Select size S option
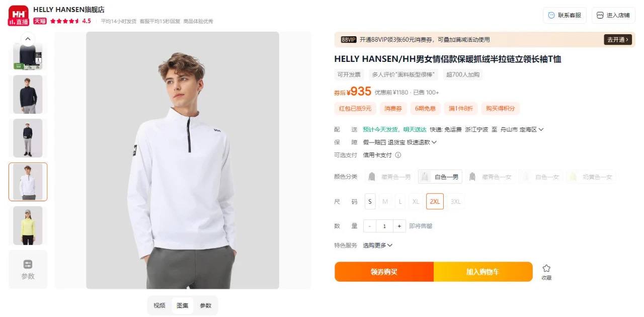The image size is (644, 317). click(370, 201)
